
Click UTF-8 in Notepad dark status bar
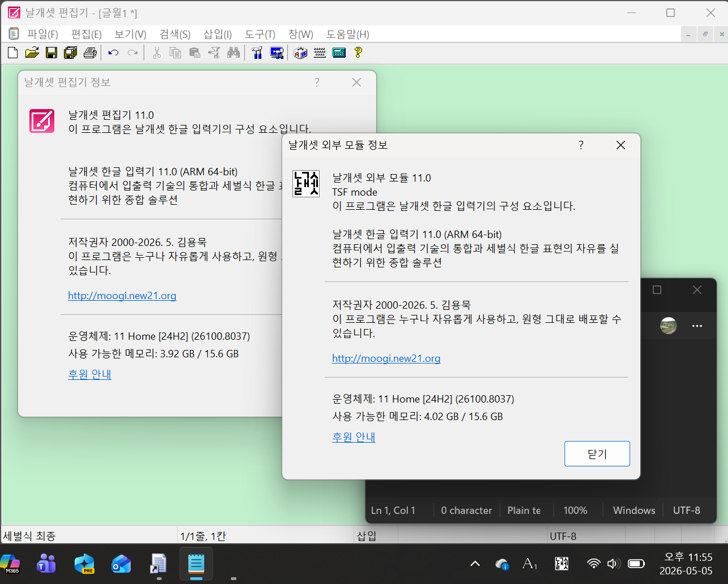coord(687,511)
